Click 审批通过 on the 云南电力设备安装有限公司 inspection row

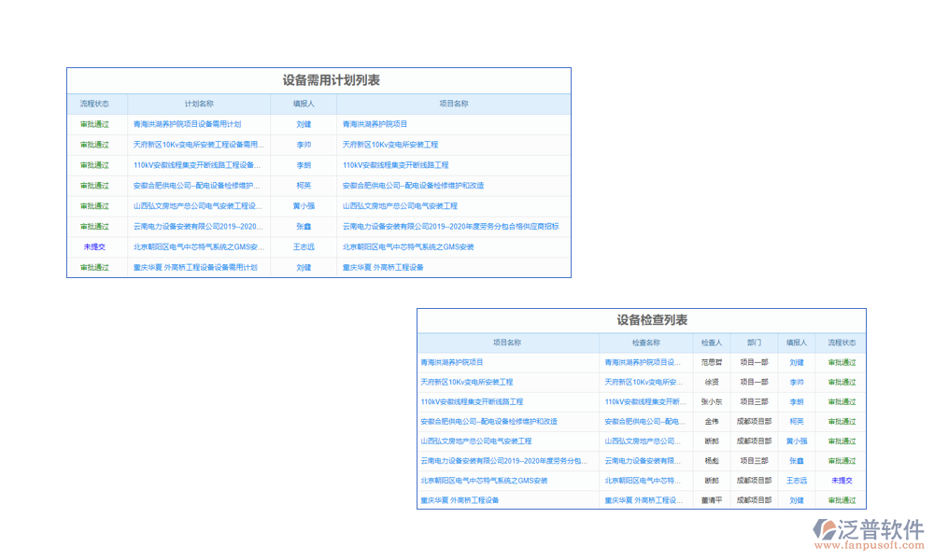(x=842, y=461)
